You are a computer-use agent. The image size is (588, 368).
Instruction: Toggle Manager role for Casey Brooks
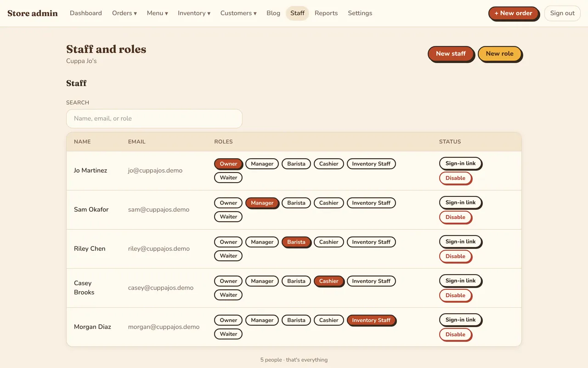[262, 281]
